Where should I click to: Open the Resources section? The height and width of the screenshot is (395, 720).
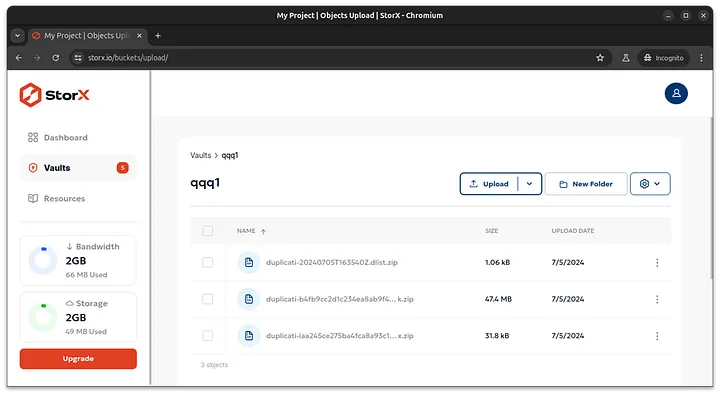click(x=64, y=198)
